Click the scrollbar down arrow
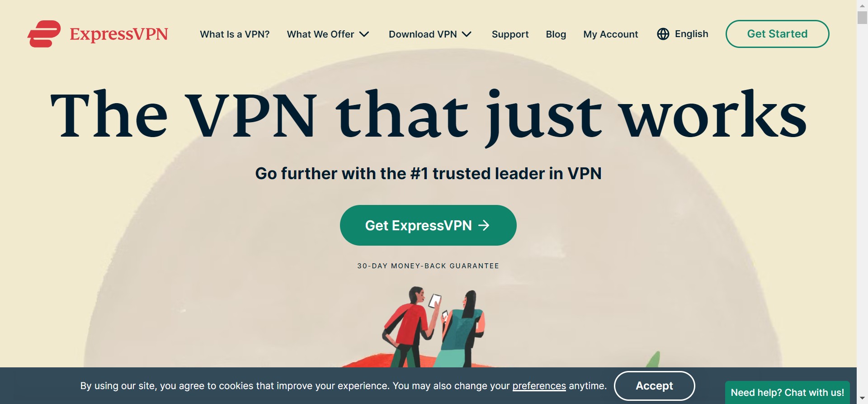This screenshot has height=404, width=868. 862,399
